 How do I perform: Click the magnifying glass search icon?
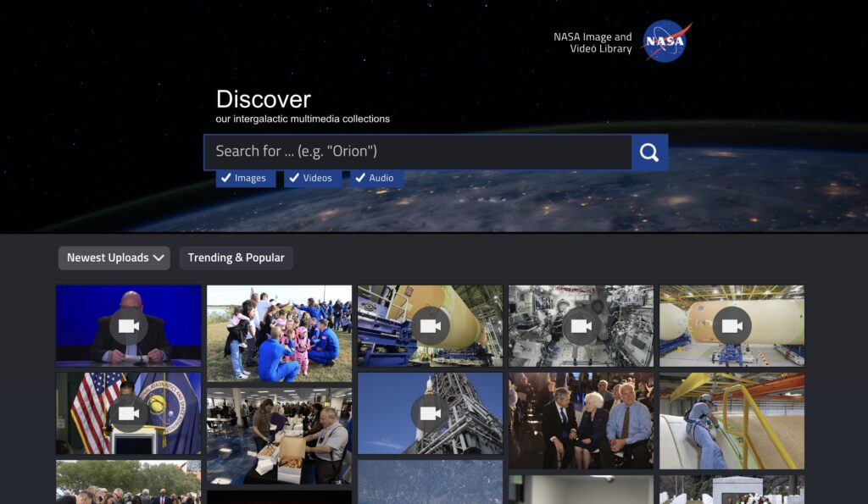[649, 152]
